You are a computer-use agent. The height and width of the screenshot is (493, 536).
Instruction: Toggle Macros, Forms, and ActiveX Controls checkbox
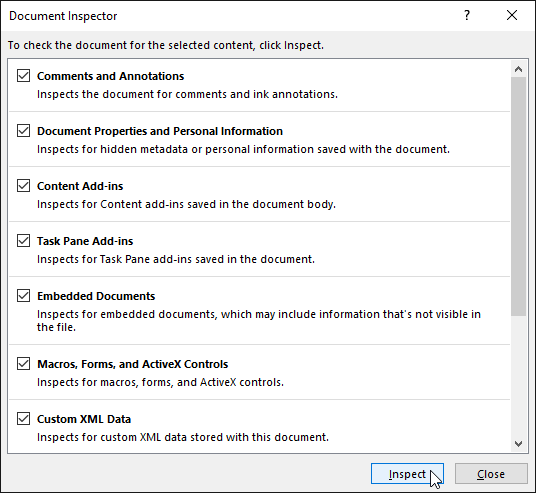click(x=23, y=364)
